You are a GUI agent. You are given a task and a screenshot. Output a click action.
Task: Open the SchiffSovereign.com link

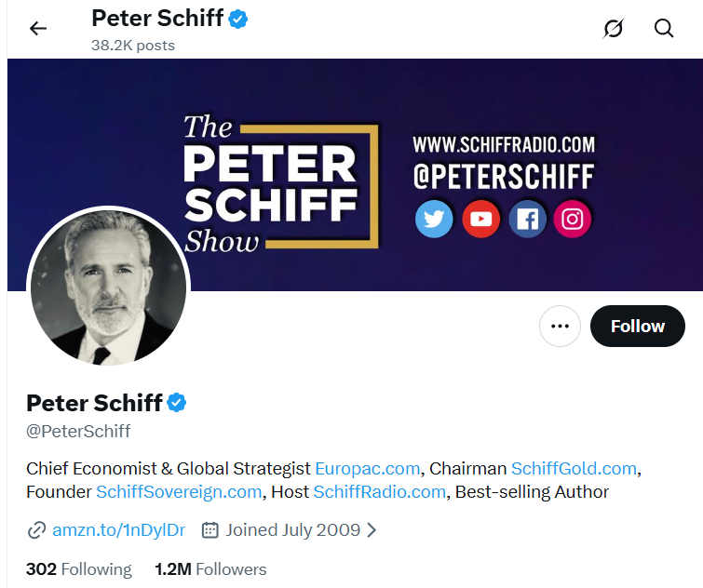pos(179,492)
